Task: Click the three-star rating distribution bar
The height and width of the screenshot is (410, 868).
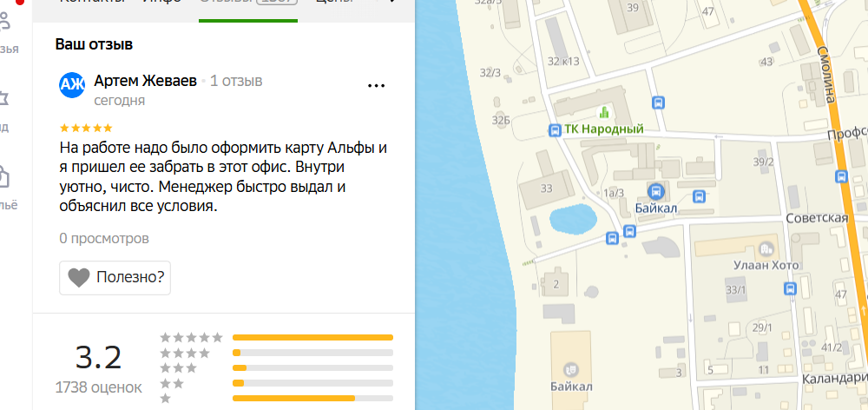Action: [x=312, y=368]
